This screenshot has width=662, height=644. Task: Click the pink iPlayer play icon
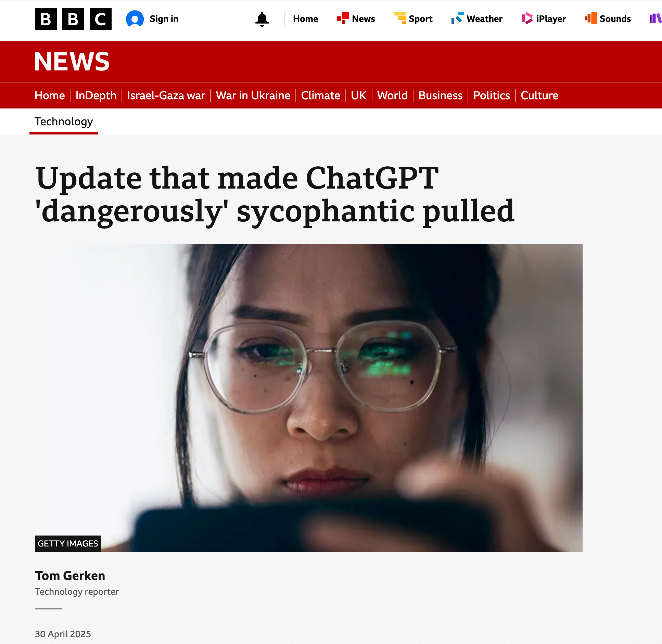click(527, 18)
